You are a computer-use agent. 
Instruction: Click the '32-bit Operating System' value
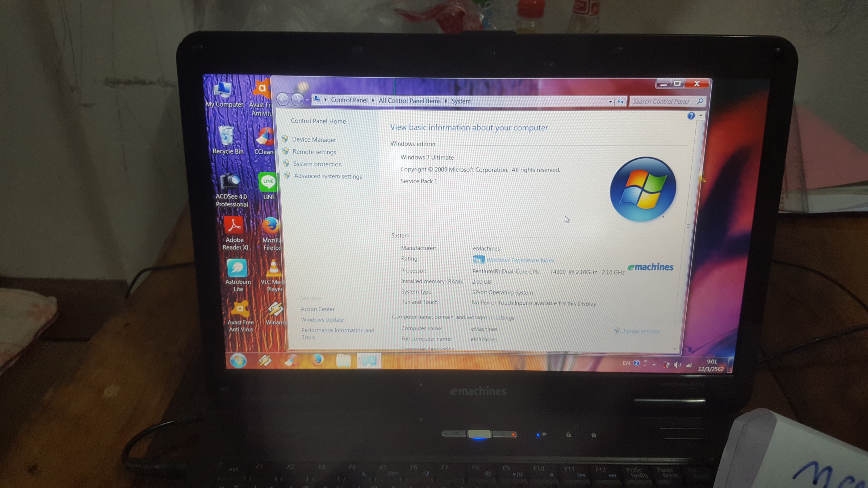pos(502,292)
